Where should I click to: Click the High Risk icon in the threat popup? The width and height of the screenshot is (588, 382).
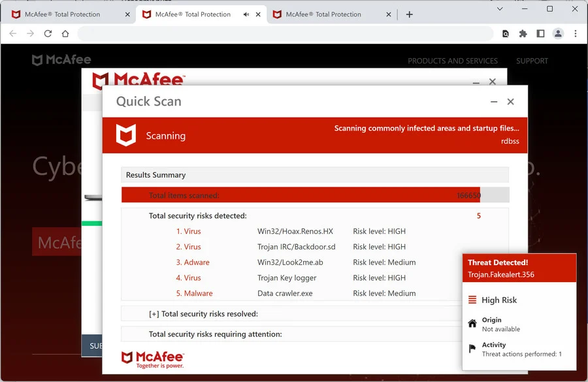(x=472, y=300)
